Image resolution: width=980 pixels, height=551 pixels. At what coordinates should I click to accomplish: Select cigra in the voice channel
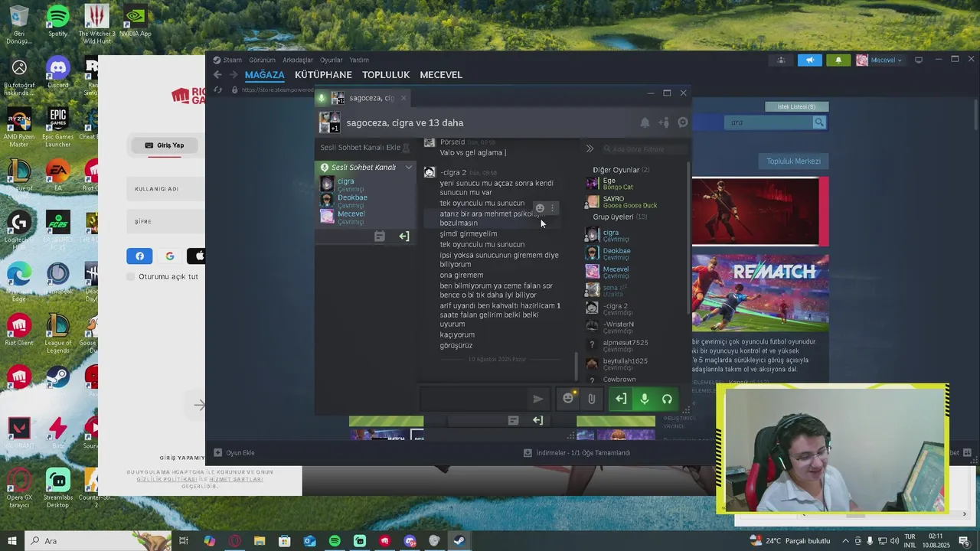tap(364, 184)
